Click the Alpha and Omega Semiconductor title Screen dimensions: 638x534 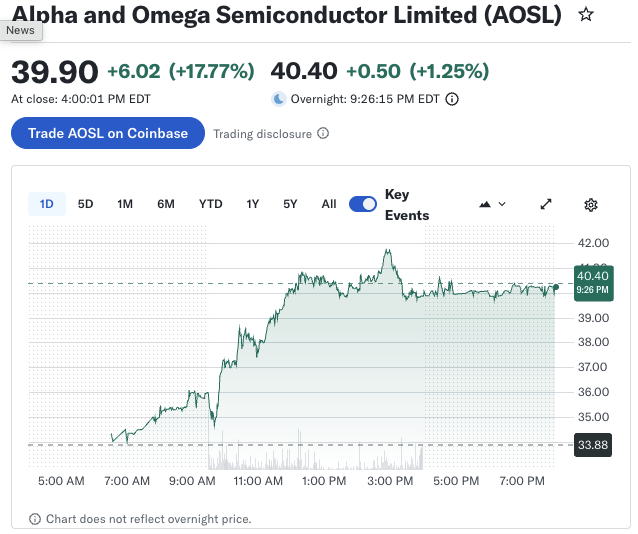[x=287, y=15]
